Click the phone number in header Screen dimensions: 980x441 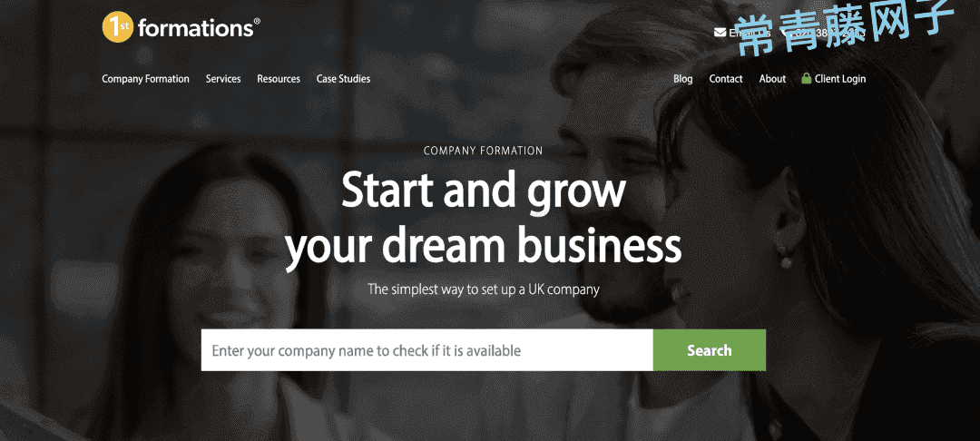coord(828,33)
